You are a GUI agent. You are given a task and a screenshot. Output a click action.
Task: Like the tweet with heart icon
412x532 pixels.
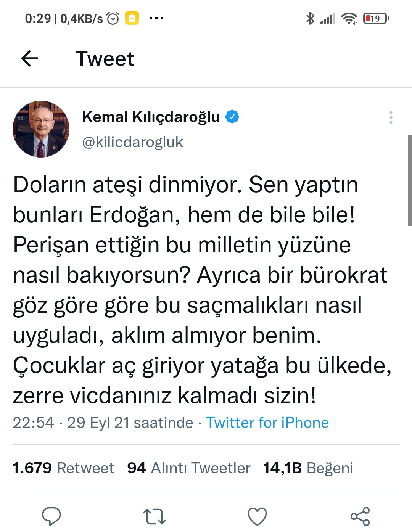point(257,516)
